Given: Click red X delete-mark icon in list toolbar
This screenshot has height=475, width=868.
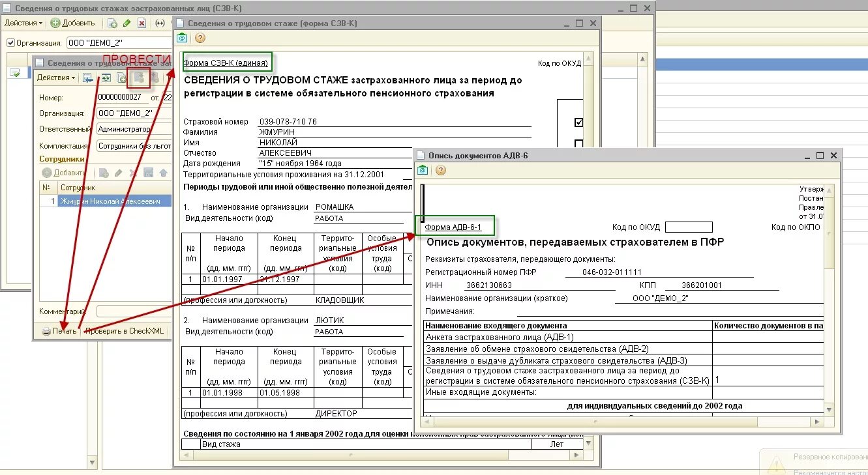Looking at the screenshot, I should click(x=141, y=23).
